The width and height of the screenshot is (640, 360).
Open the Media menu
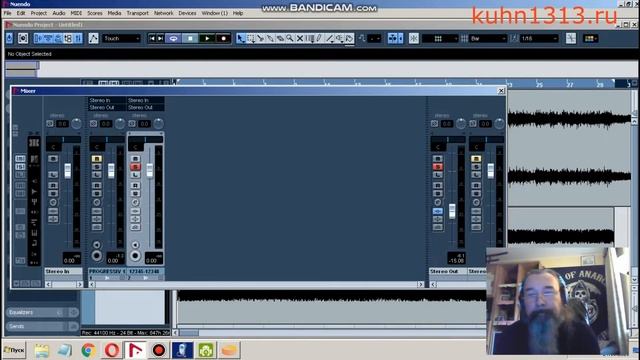[x=114, y=13]
